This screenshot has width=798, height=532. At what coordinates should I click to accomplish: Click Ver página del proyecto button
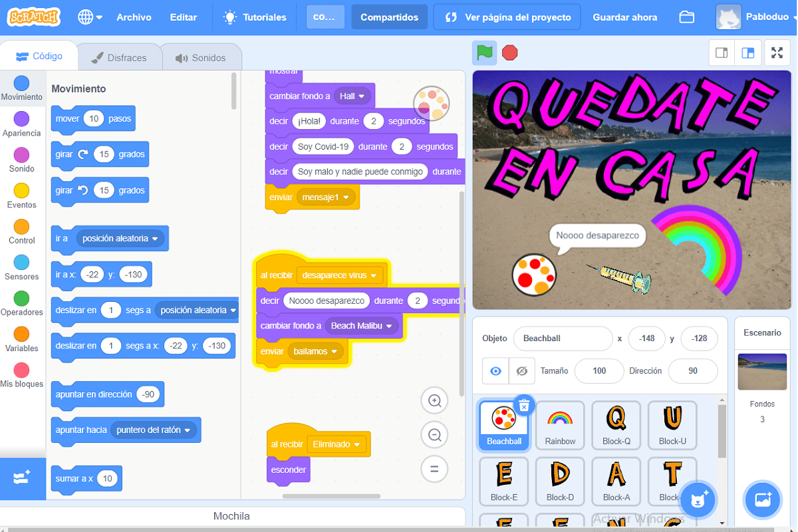507,17
